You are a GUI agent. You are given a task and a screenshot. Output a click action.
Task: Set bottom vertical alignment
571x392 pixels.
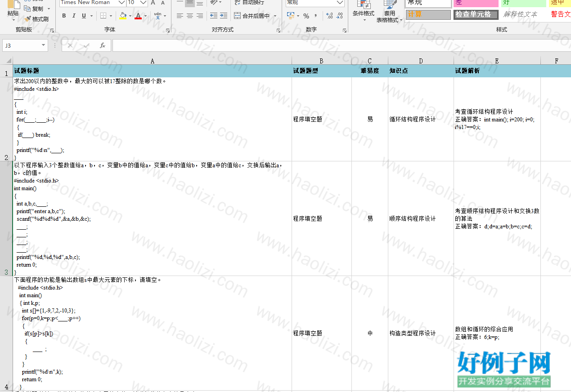(x=200, y=3)
